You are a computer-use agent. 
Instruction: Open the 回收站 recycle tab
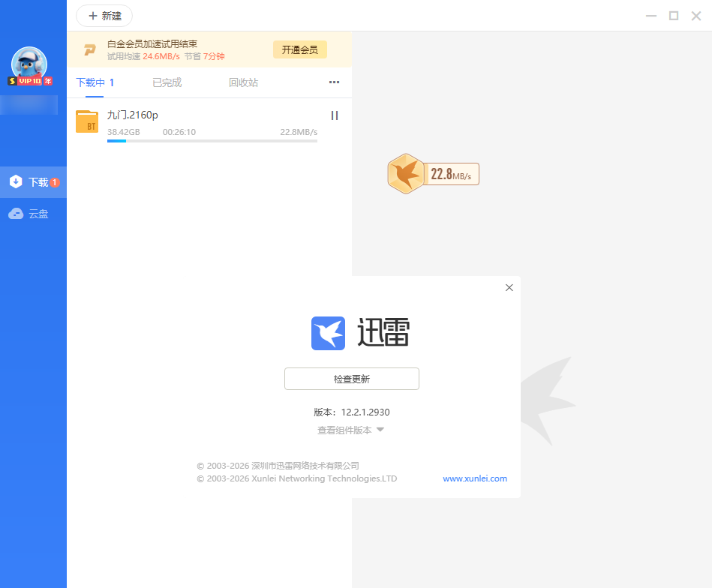click(243, 82)
